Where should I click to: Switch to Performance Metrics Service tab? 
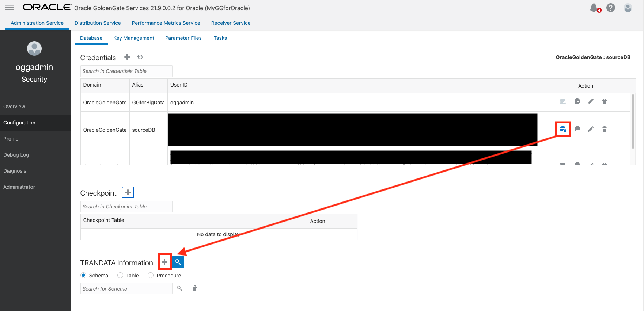(166, 23)
